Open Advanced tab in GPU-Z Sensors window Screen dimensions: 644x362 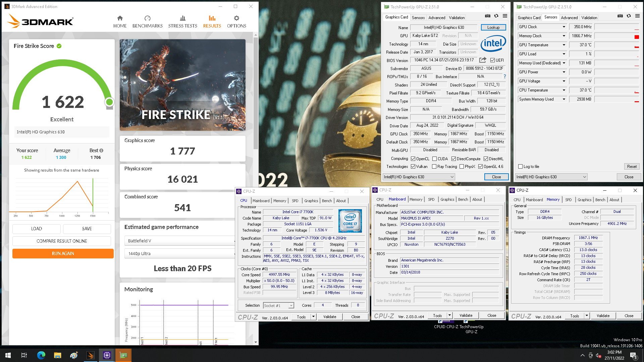pyautogui.click(x=569, y=18)
